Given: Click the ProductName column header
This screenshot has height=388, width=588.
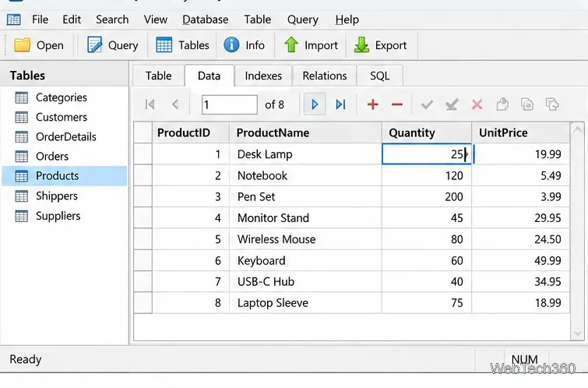Looking at the screenshot, I should (x=305, y=132).
